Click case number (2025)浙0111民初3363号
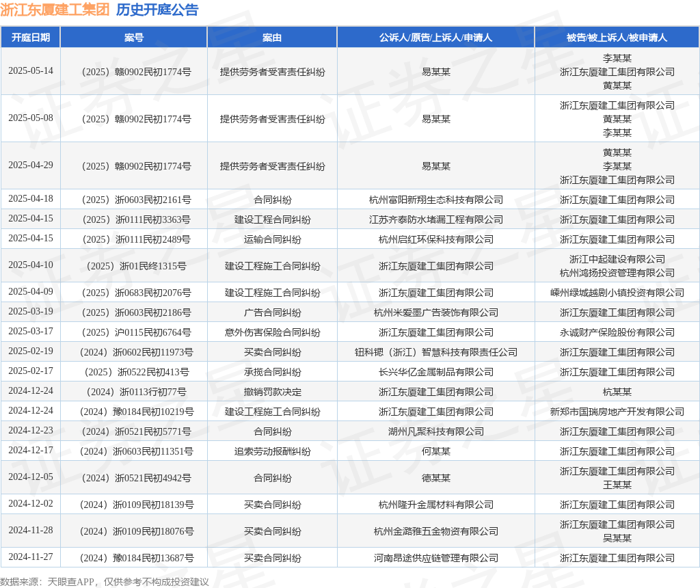The image size is (700, 588). [x=136, y=219]
